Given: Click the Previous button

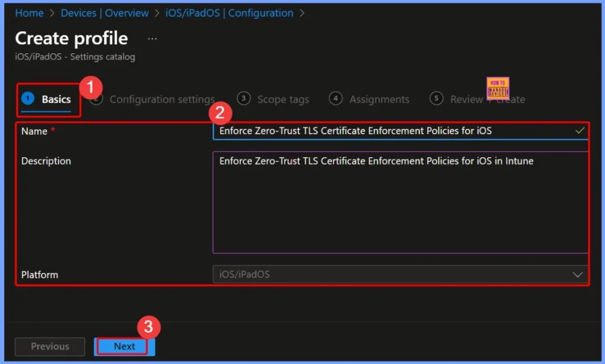Looking at the screenshot, I should click(50, 346).
